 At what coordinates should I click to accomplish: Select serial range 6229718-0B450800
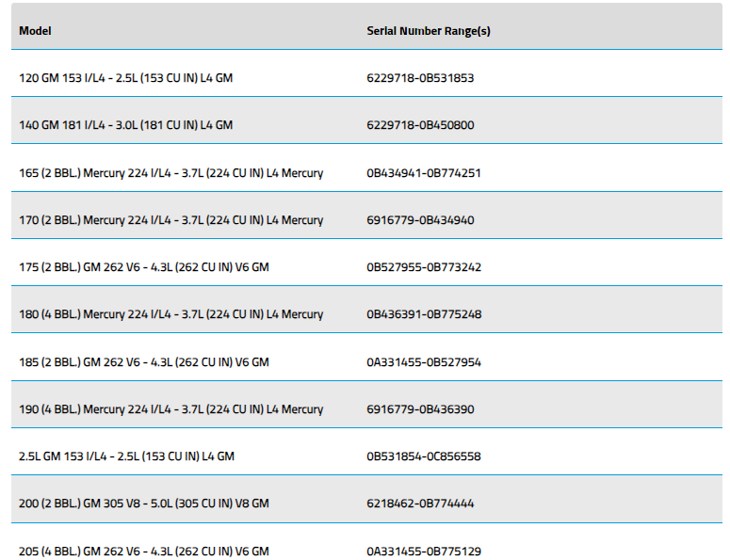420,124
